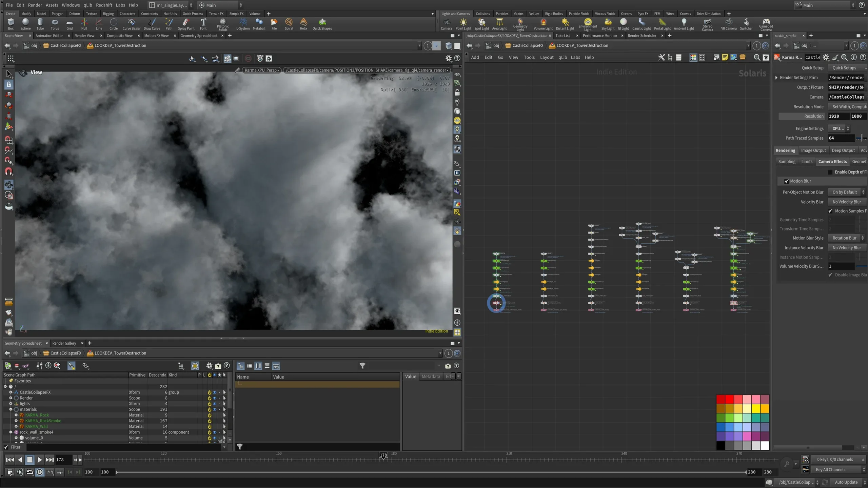Create an L-System from the shelf
Viewport: 868px width, 488px height.
pyautogui.click(x=243, y=24)
